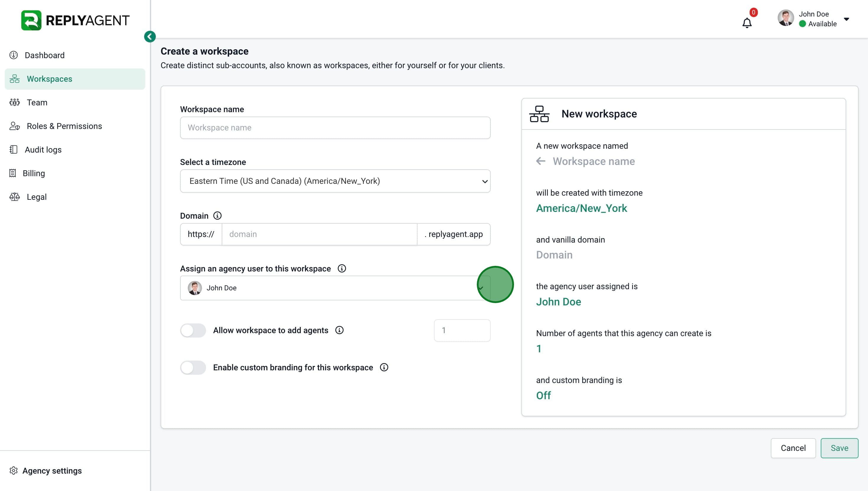The image size is (868, 491).
Task: Open the agency user John Doe dropdown
Action: pos(335,288)
